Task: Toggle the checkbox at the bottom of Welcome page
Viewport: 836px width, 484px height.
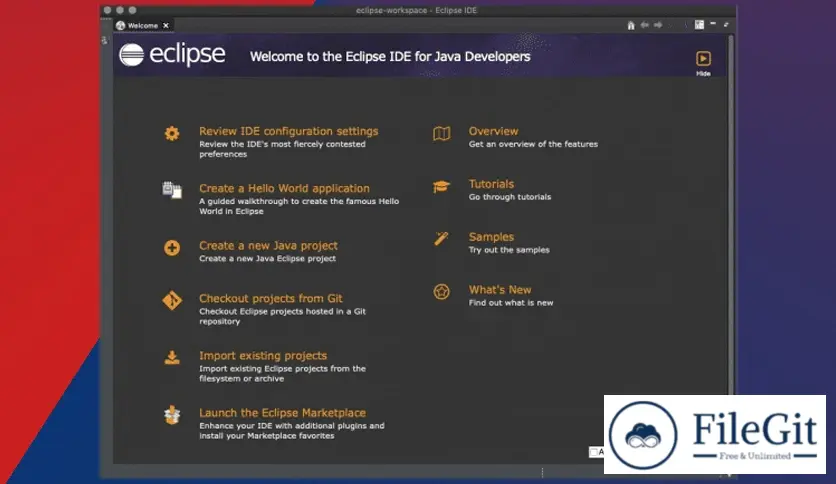Action: coord(593,452)
